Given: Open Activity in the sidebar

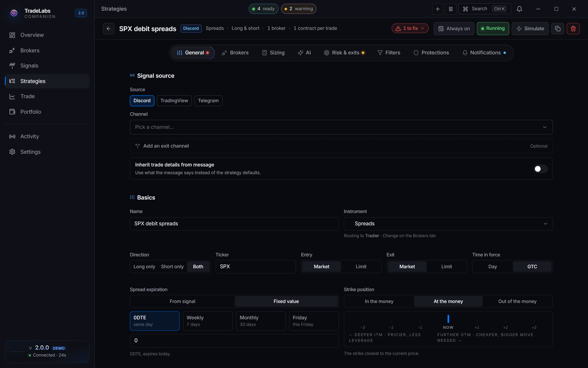Looking at the screenshot, I should pos(47,136).
